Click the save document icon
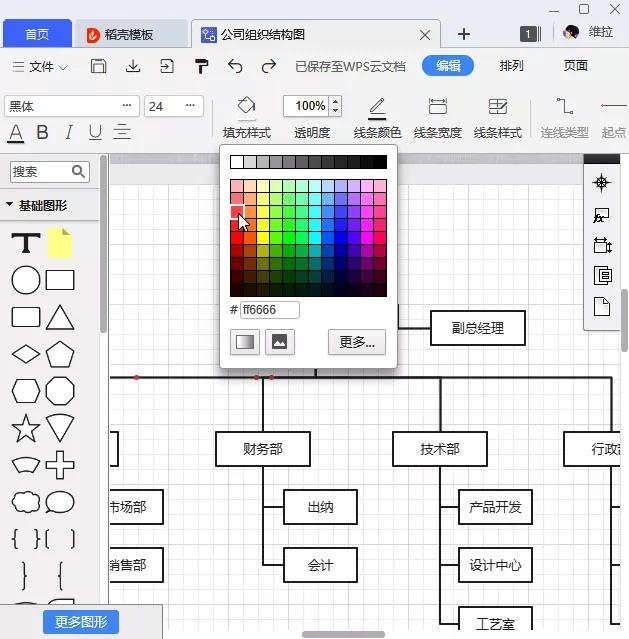Image resolution: width=629 pixels, height=639 pixels. point(98,66)
